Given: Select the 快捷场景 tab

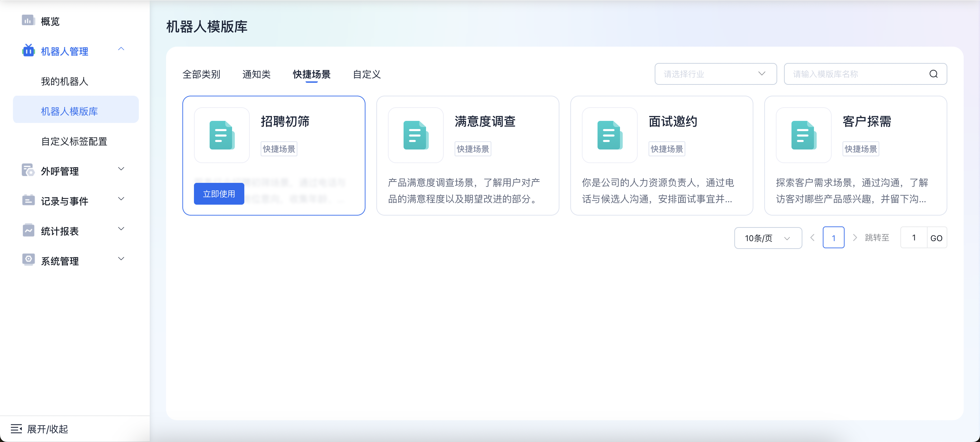Looking at the screenshot, I should click(311, 74).
